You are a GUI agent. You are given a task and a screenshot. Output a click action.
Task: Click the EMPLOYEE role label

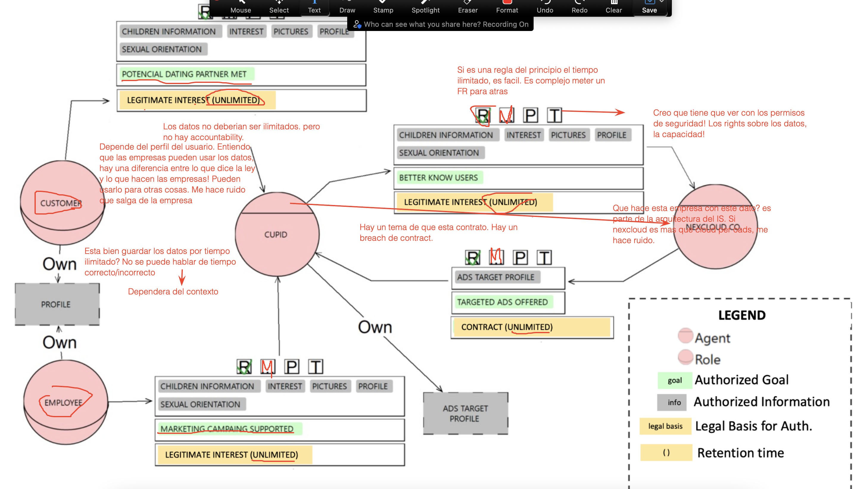click(63, 403)
